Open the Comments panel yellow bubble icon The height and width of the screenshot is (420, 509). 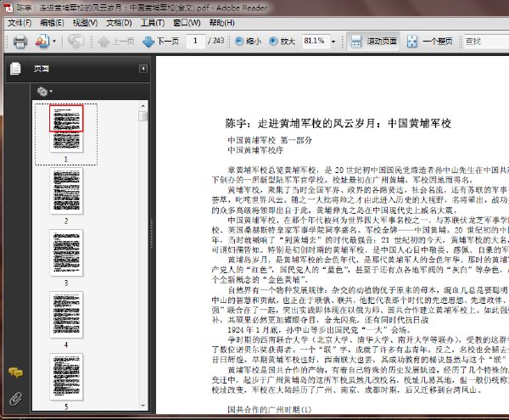[x=15, y=372]
